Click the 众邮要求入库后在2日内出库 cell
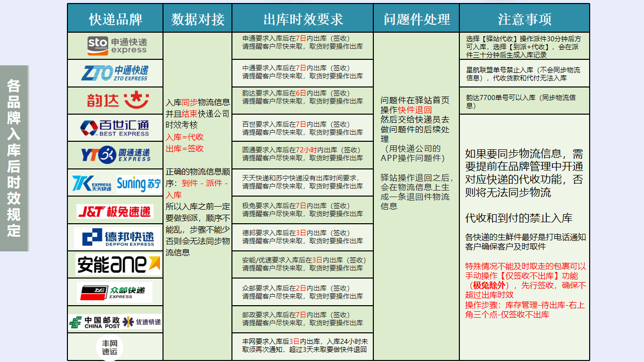This screenshot has height=362, width=644. point(303,292)
